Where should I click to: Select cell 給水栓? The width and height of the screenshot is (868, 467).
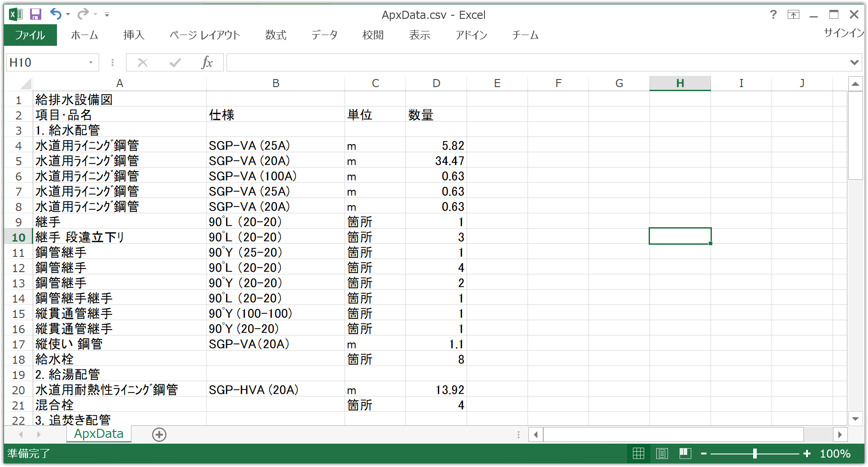[x=120, y=359]
